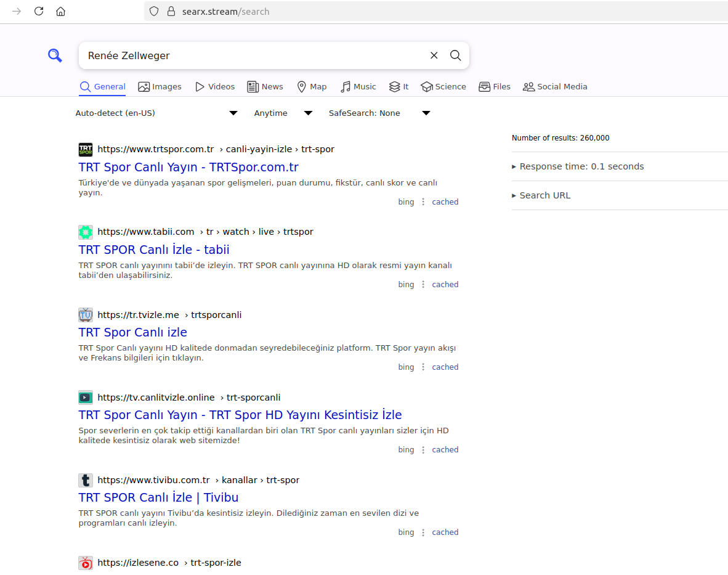Viewport: 728px width, 575px height.
Task: Switch to Social Media tab
Action: 555,87
